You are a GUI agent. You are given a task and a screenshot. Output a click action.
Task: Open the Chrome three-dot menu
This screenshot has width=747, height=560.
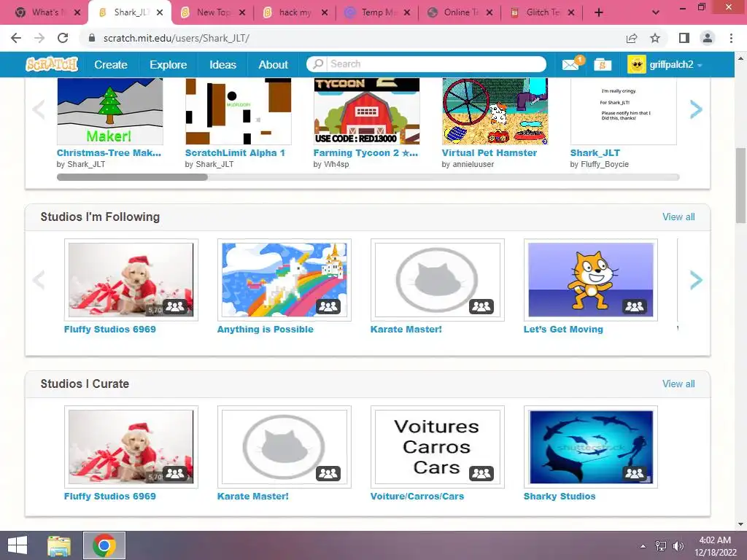(x=731, y=38)
